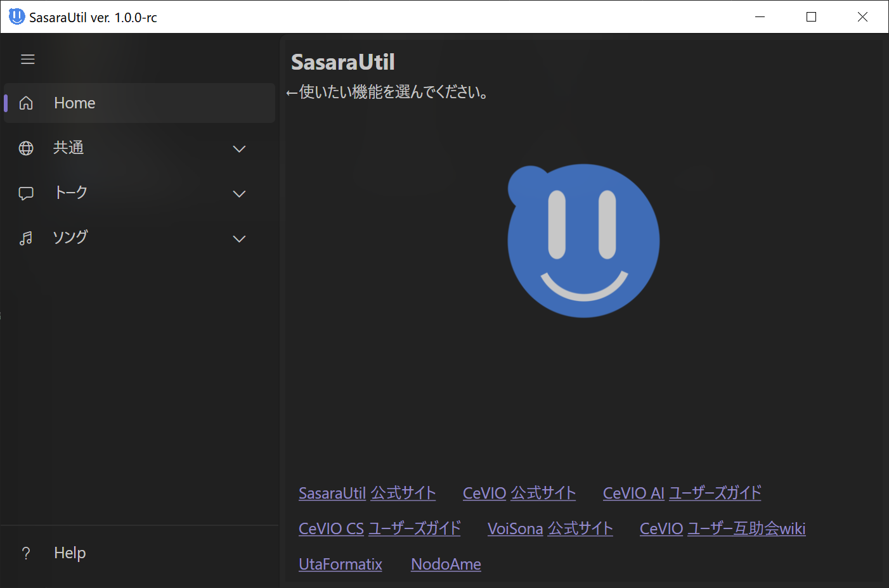889x588 pixels.
Task: Open CeVIO AI ユーザーズガイド link
Action: tap(682, 493)
